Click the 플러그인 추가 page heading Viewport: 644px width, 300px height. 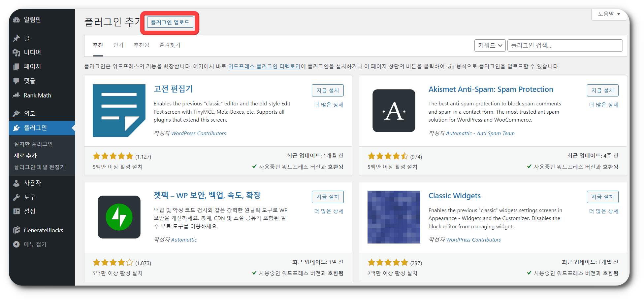pyautogui.click(x=112, y=22)
